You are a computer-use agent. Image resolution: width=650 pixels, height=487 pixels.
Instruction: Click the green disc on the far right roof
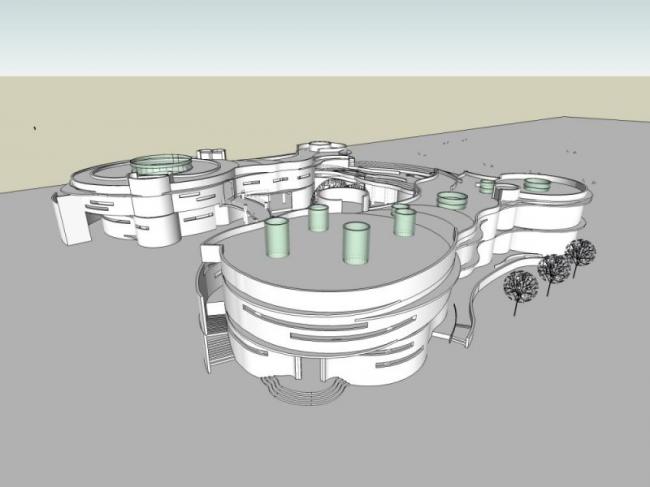click(x=537, y=184)
